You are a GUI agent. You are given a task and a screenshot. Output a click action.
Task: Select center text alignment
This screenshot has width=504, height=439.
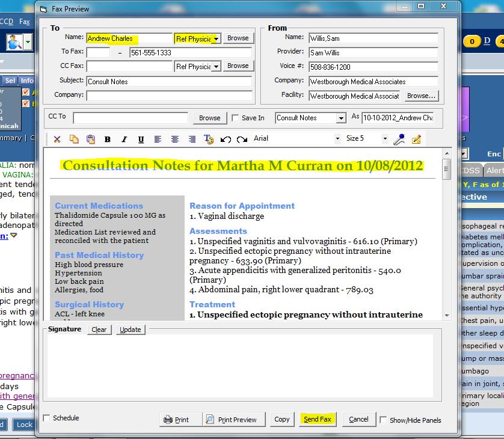[x=174, y=139]
